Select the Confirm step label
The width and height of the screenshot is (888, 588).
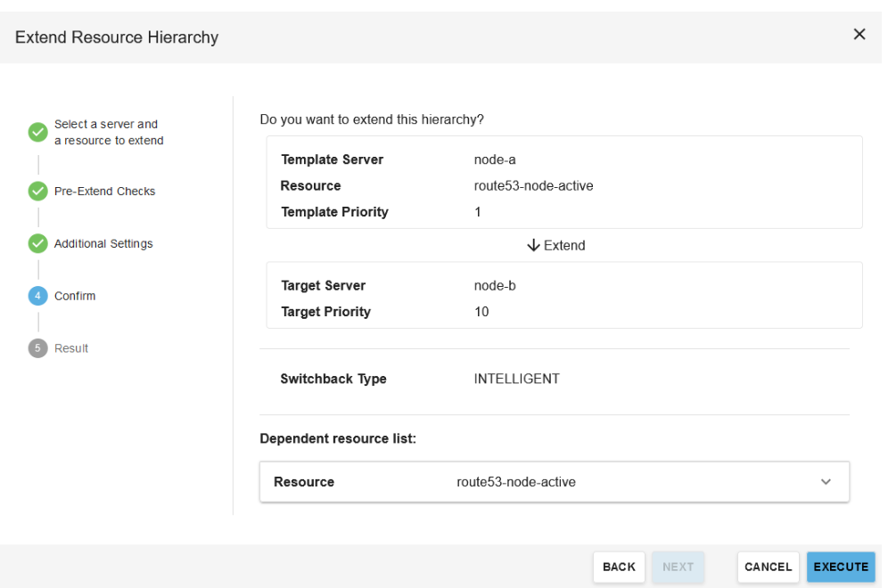75,296
